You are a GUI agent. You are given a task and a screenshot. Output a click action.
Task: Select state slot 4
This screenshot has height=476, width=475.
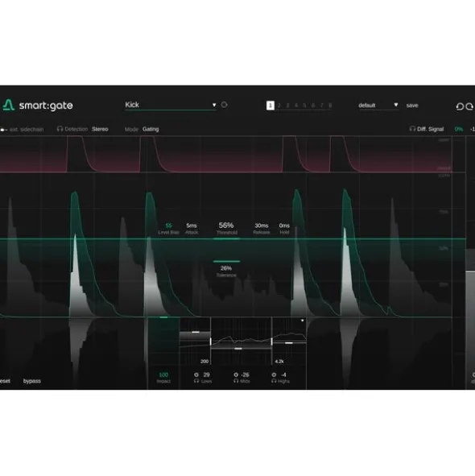[296, 106]
